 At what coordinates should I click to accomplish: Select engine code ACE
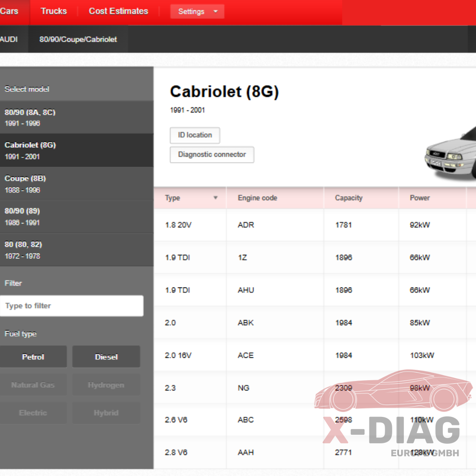(245, 355)
